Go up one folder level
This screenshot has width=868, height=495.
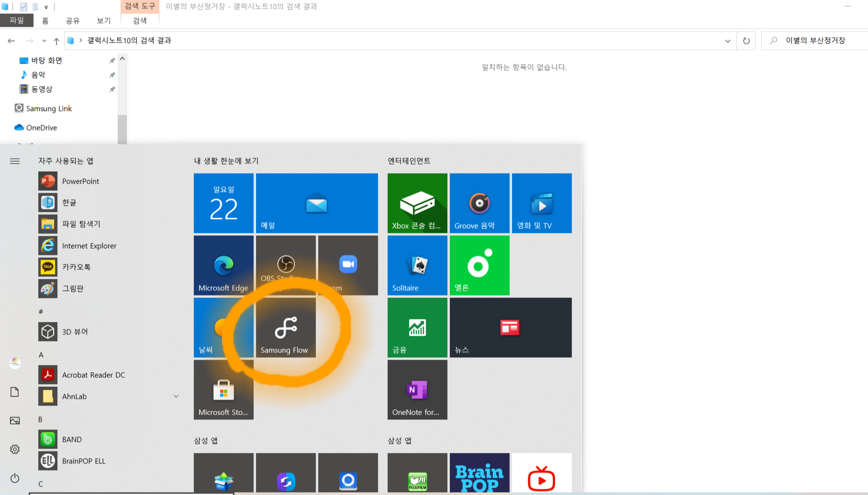pos(56,41)
